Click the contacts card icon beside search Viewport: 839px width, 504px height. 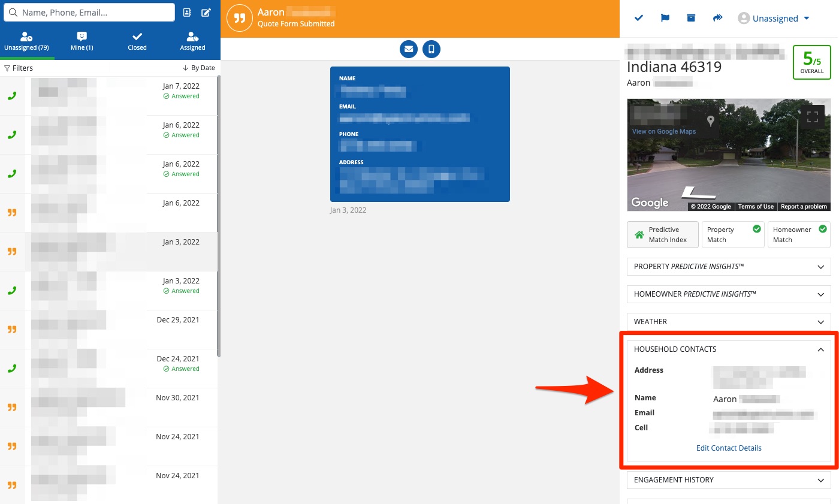click(187, 13)
